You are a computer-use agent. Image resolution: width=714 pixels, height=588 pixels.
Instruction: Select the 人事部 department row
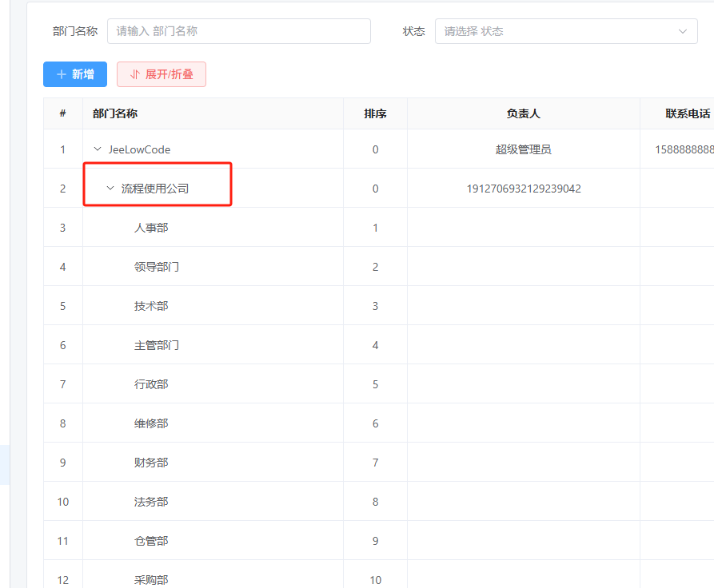pyautogui.click(x=151, y=228)
